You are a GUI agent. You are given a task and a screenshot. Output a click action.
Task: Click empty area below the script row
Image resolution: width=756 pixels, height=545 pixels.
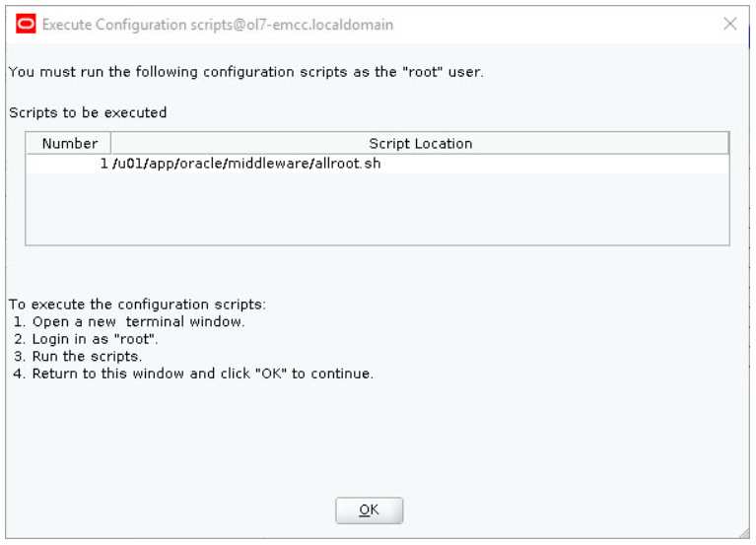[378, 208]
